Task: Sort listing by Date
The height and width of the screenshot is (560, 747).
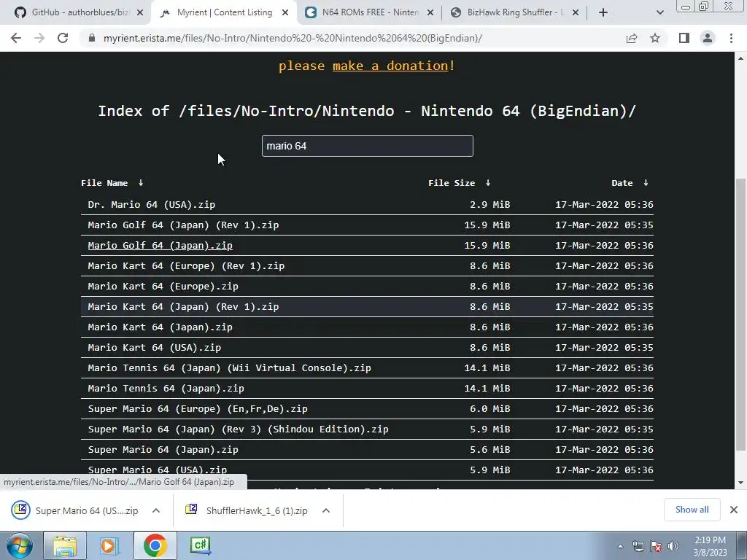Action: 630,183
